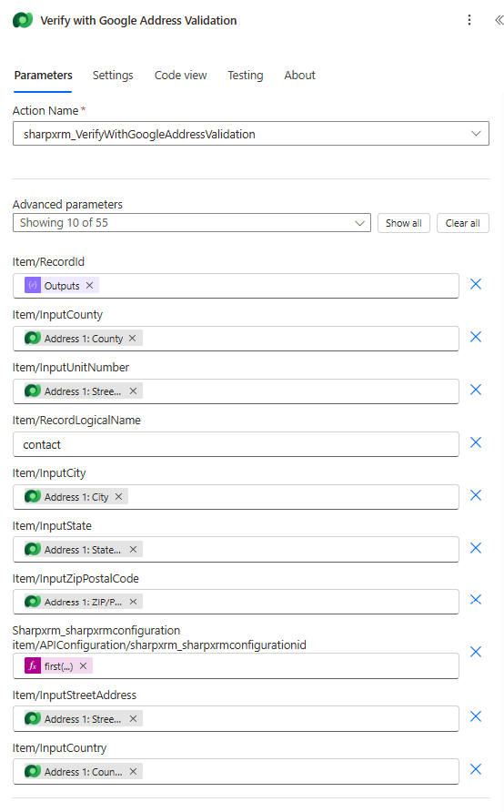Open the Action Name dropdown
This screenshot has width=504, height=812.
tap(251, 134)
